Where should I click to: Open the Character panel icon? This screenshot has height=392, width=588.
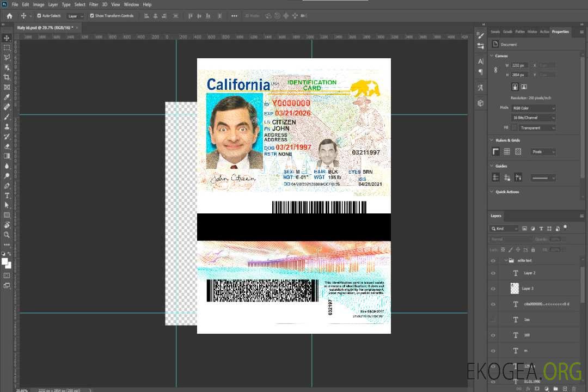click(x=481, y=61)
